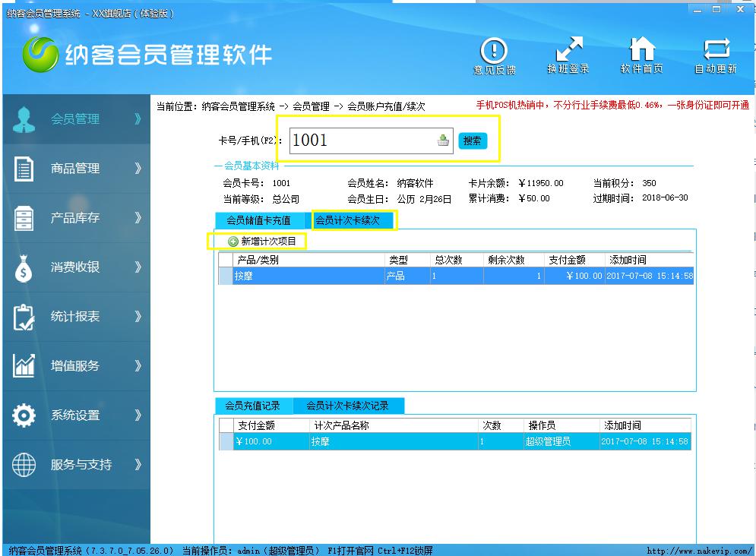Viewport: 756px width, 556px height.
Task: Switch to 会员储值卡充值 tab
Action: 259,221
